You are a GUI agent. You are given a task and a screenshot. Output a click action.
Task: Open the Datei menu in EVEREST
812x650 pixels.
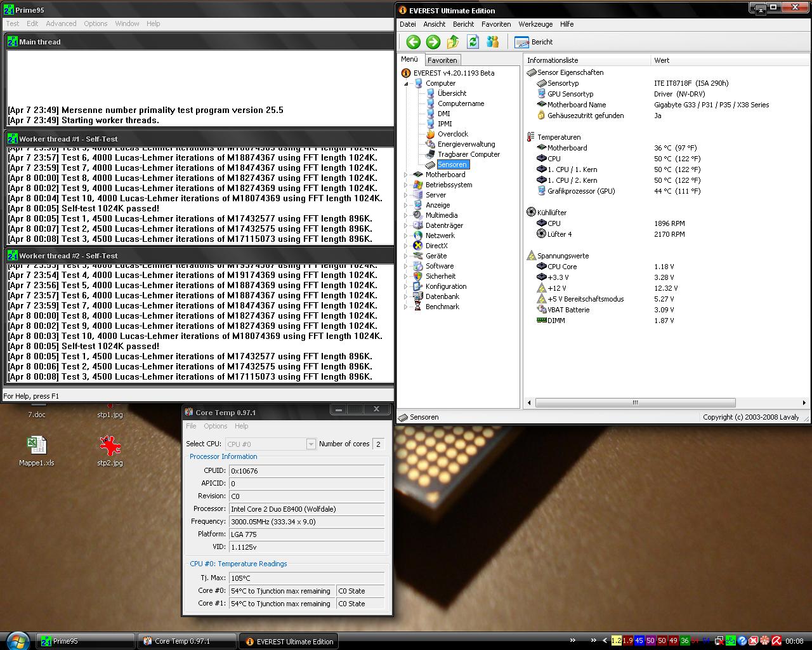pos(407,24)
